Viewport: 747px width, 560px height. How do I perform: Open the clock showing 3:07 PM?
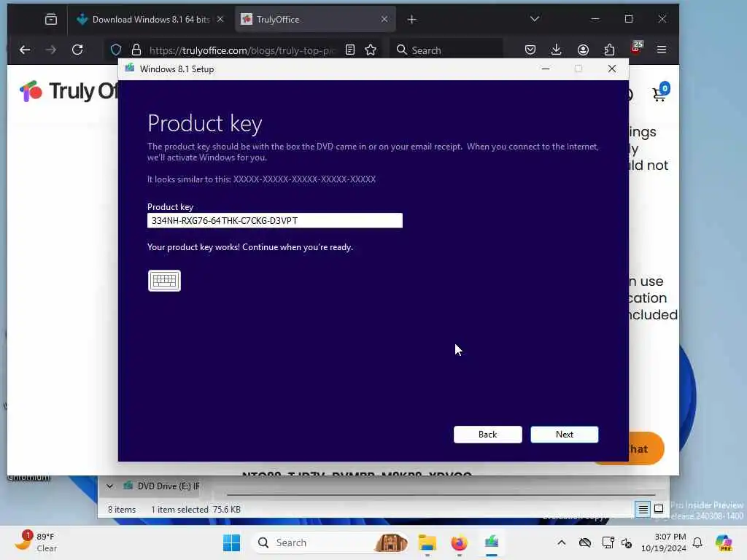click(x=663, y=542)
